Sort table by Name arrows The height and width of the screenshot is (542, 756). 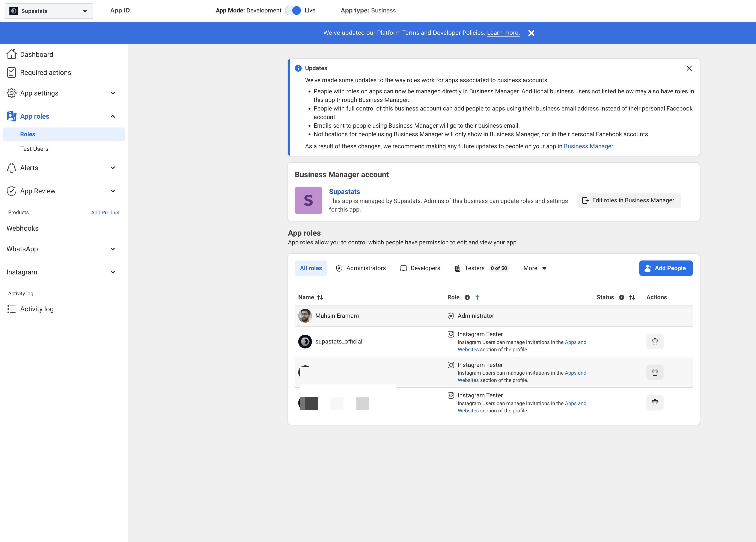coord(320,297)
